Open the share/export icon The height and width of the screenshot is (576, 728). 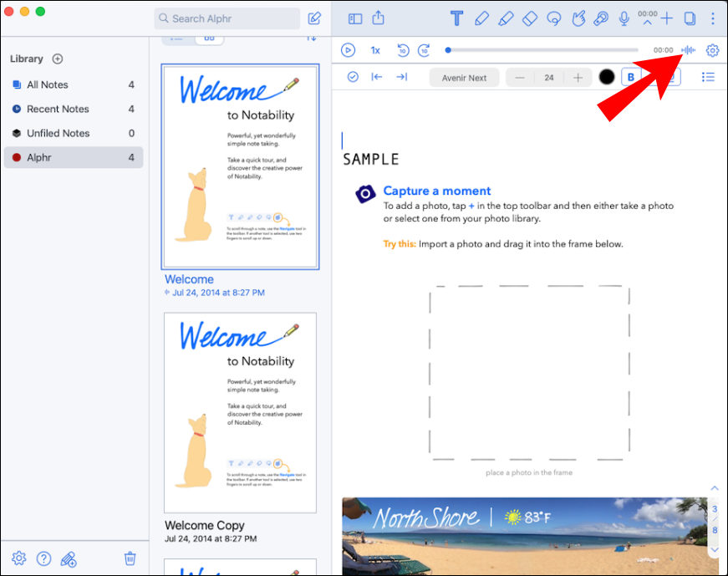pyautogui.click(x=379, y=18)
